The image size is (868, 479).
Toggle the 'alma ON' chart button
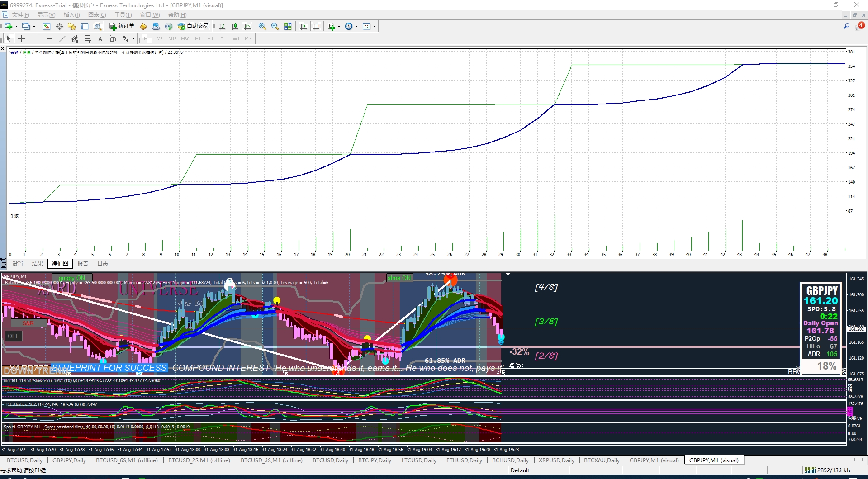tap(399, 278)
